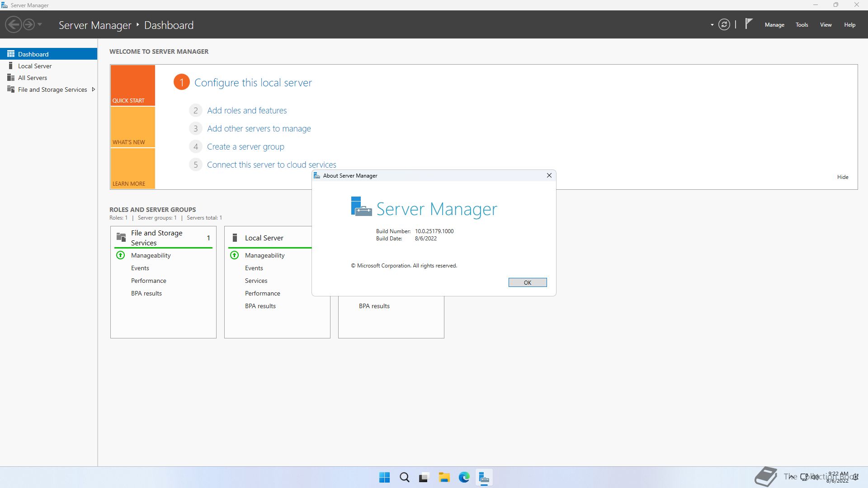Expand File and Storage Services sidebar arrow
The width and height of the screenshot is (868, 488).
[94, 89]
